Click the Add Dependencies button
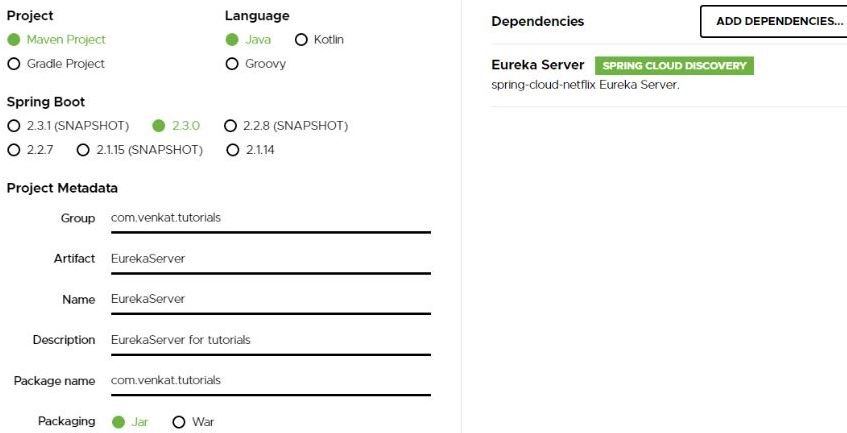Viewport: 847px width, 433px height. pyautogui.click(x=772, y=22)
